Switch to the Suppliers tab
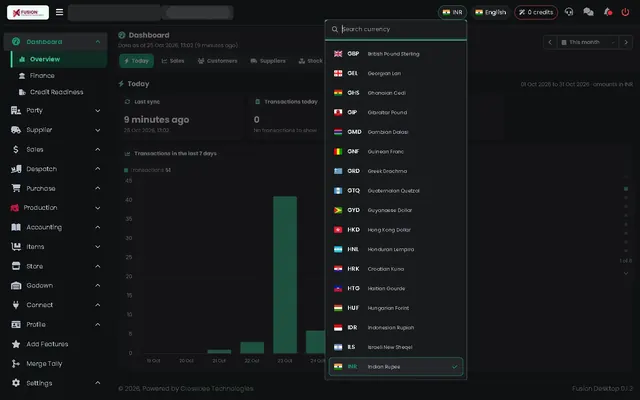 pyautogui.click(x=268, y=61)
